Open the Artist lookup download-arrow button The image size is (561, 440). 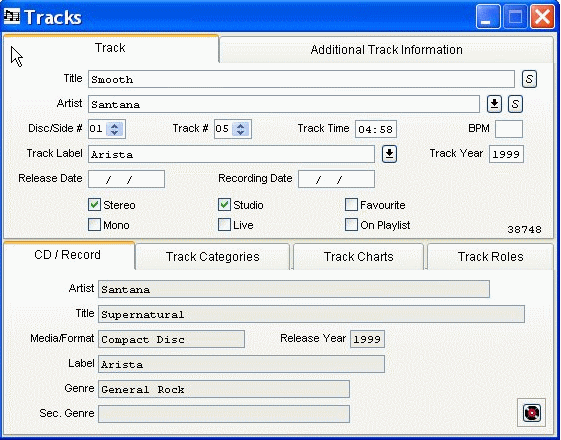tap(494, 104)
